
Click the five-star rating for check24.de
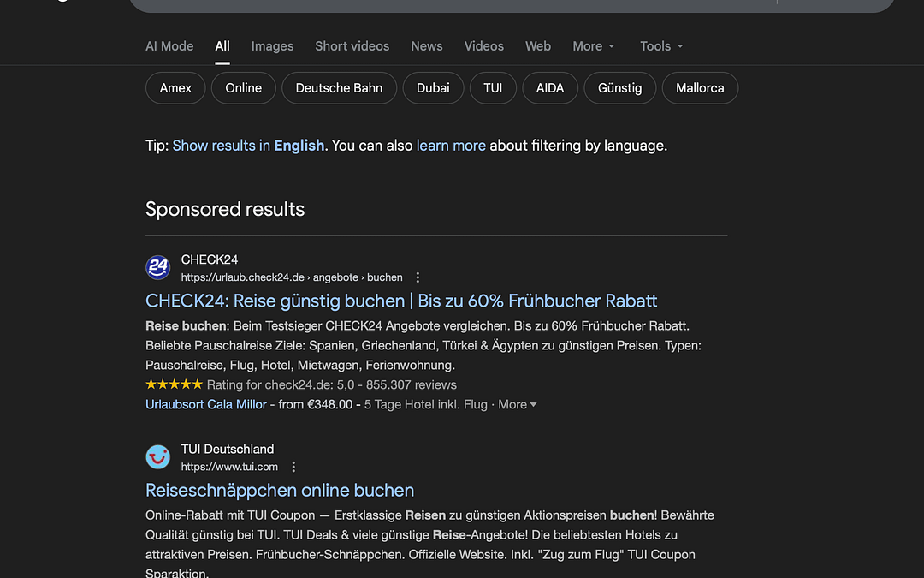pyautogui.click(x=174, y=384)
